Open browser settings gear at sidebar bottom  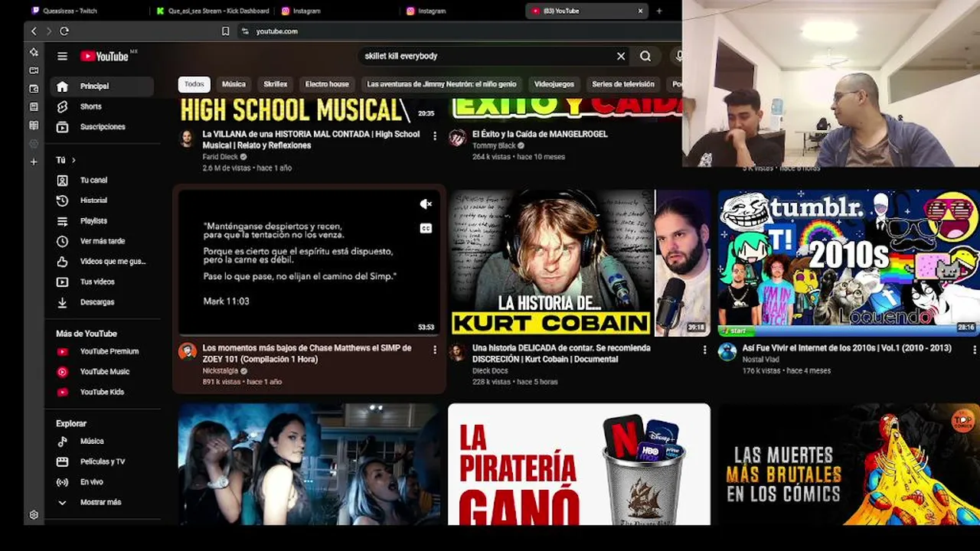34,515
